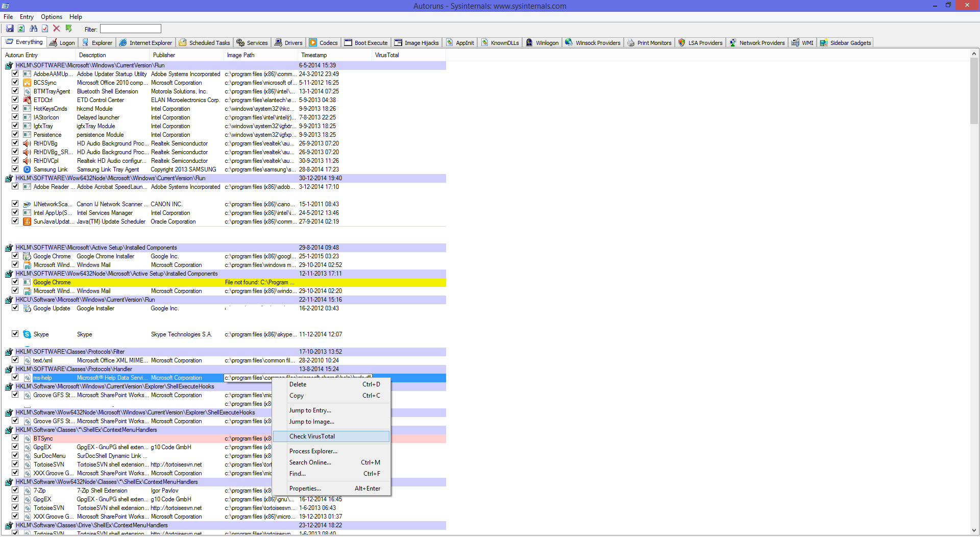Click the green jump-to arrow toolbar icon
This screenshot has width=980, height=537.
coord(69,29)
